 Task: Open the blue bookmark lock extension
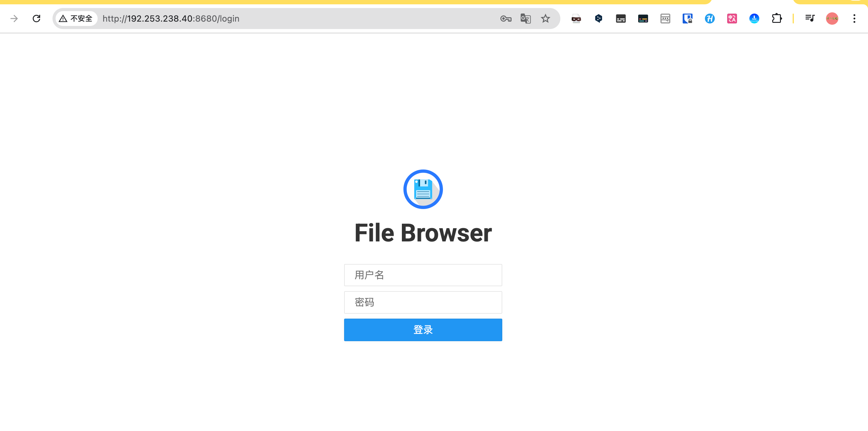point(687,19)
